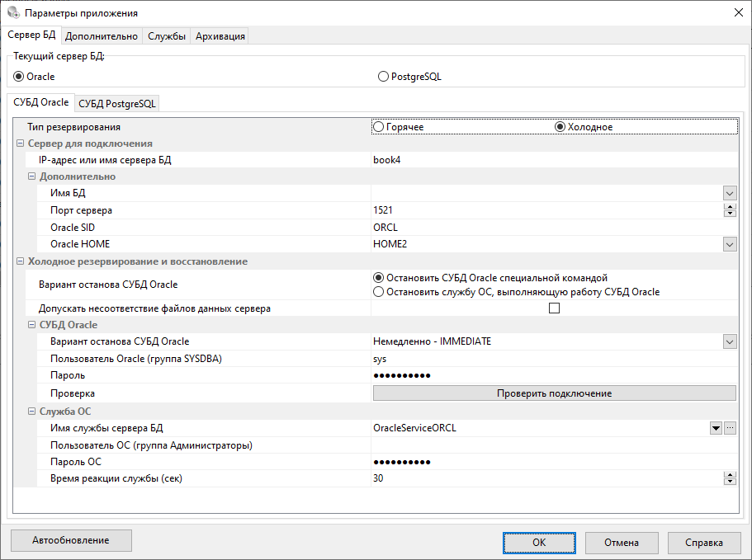The image size is (752, 560).
Task: Open the Имя службы сервера БД dropdown arrow
Action: [716, 428]
